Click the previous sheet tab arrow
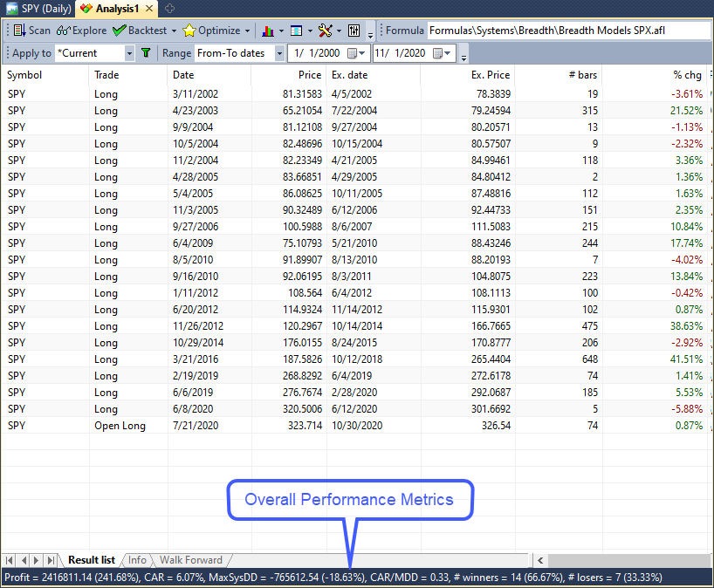 [x=24, y=560]
